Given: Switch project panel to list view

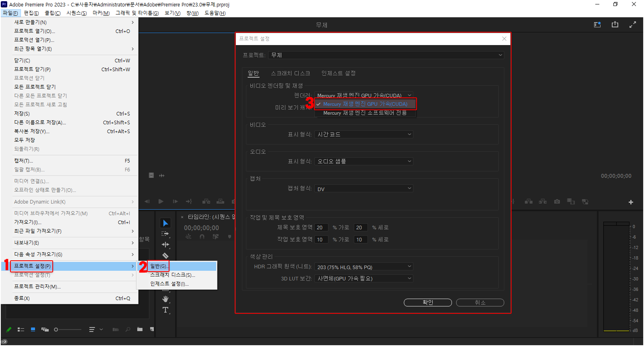Looking at the screenshot, I should (x=21, y=330).
